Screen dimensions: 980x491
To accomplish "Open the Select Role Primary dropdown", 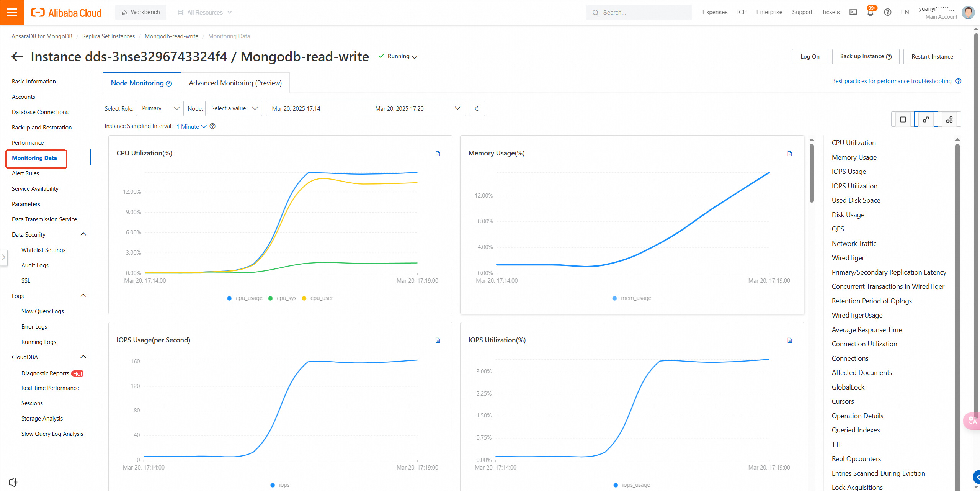I will click(x=160, y=108).
